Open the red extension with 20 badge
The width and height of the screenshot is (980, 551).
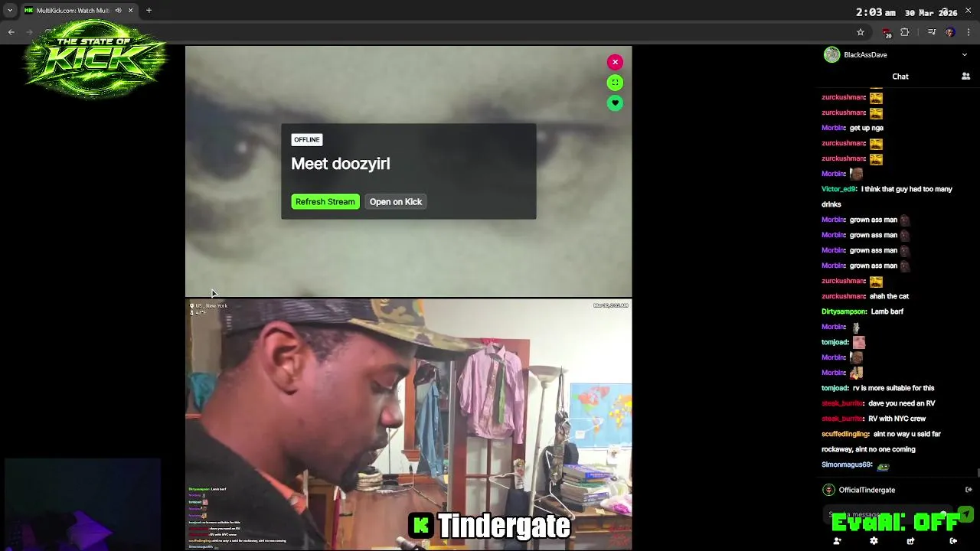point(887,33)
